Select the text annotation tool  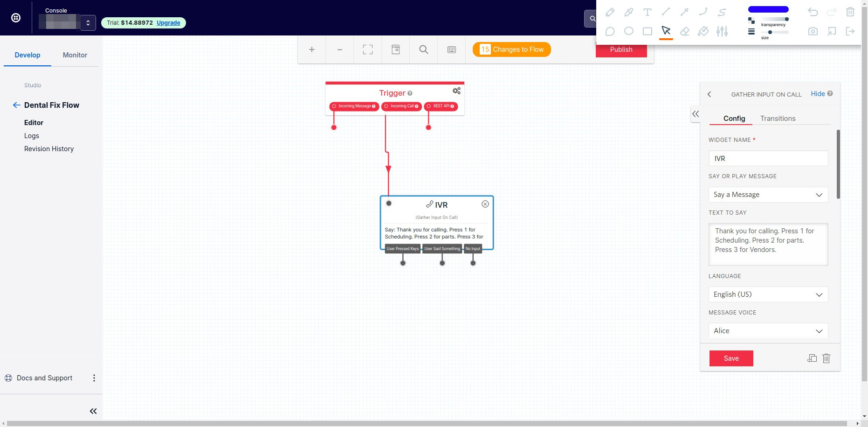(647, 12)
